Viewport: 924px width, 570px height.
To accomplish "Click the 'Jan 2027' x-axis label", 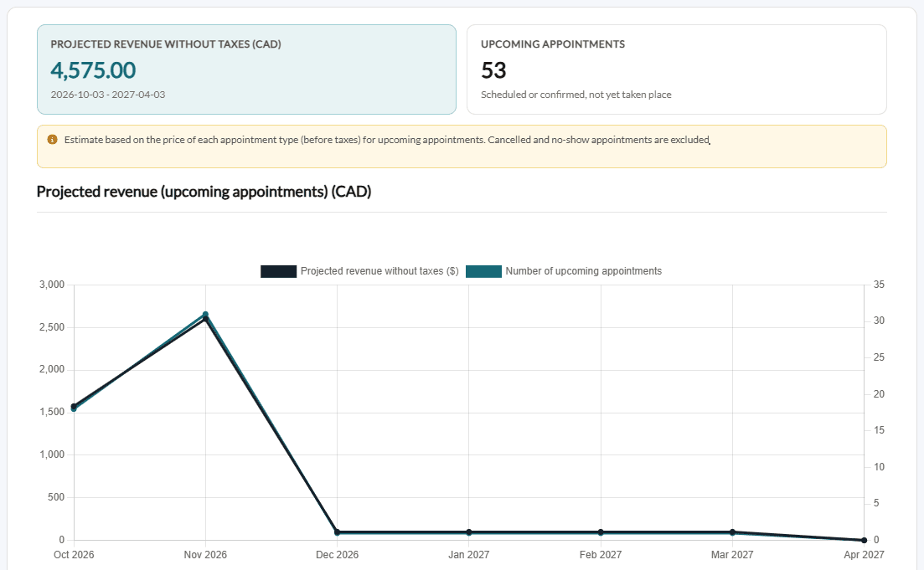I will (x=469, y=555).
